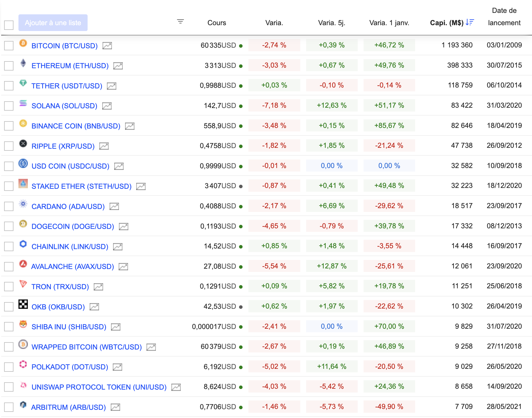Image resolution: width=532 pixels, height=418 pixels.
Task: Click Bitcoin's 1 193 360 capitalization value
Action: click(457, 45)
